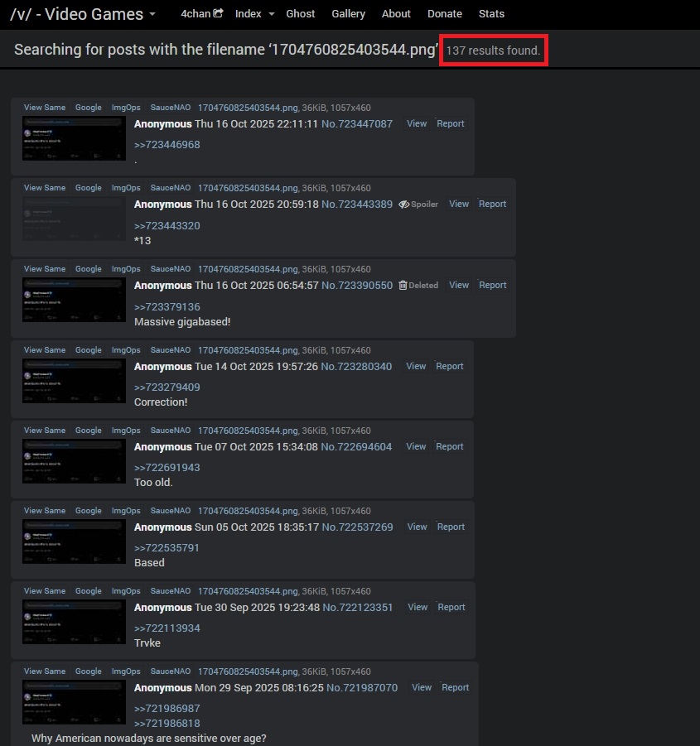Click View Same on the Trvke post
Screen dimensions: 700x746
point(45,591)
